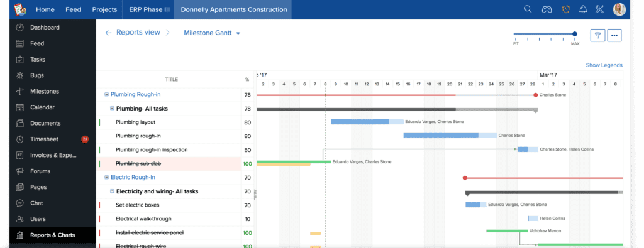This screenshot has height=248, width=644.
Task: Go to the Home tab
Action: coord(45,9)
